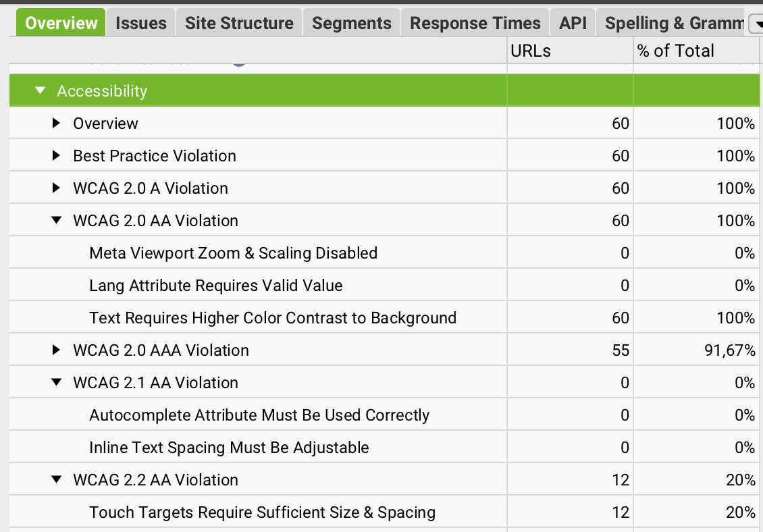Go to the Response Times tab
The height and width of the screenshot is (532, 763).
475,24
